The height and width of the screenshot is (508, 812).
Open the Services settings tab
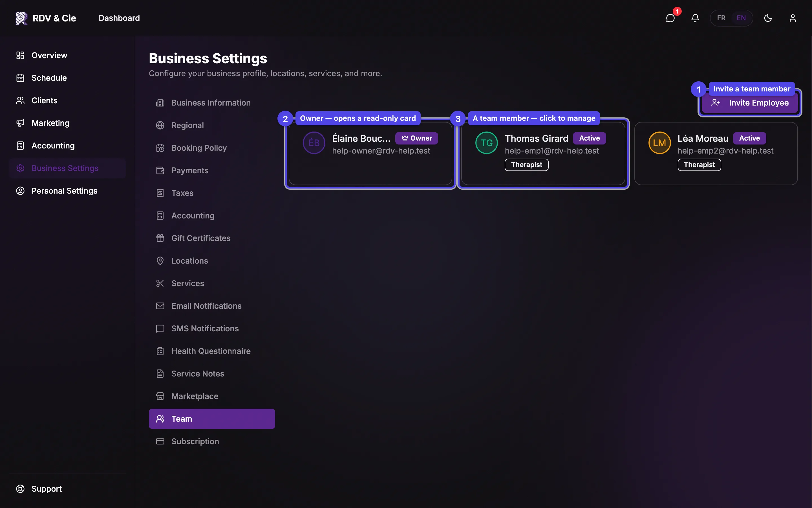pos(212,283)
